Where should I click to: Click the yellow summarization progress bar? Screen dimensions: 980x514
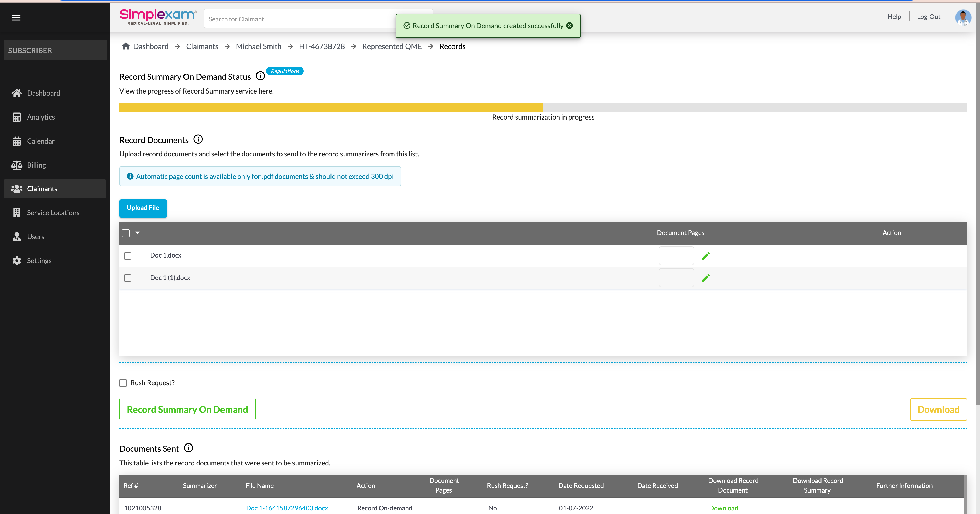331,107
